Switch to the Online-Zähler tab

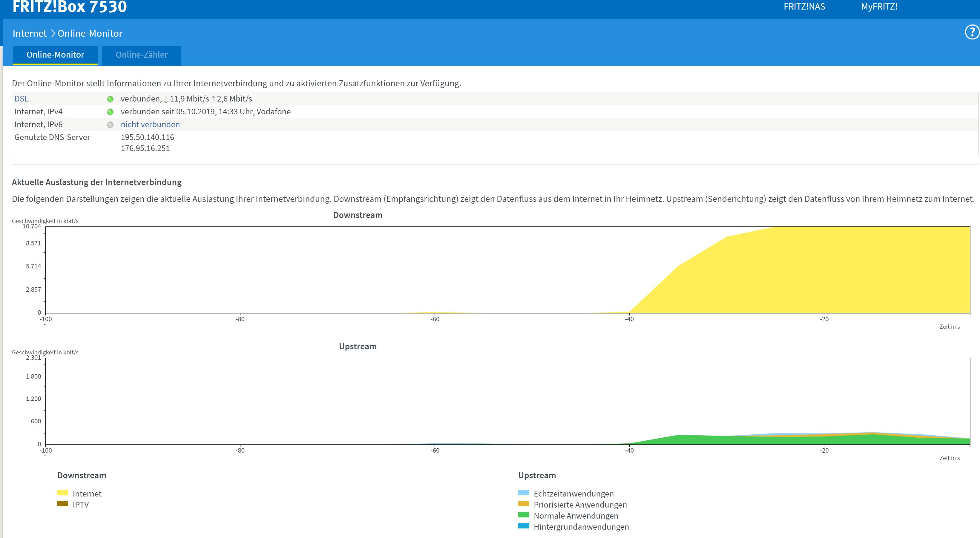tap(142, 55)
